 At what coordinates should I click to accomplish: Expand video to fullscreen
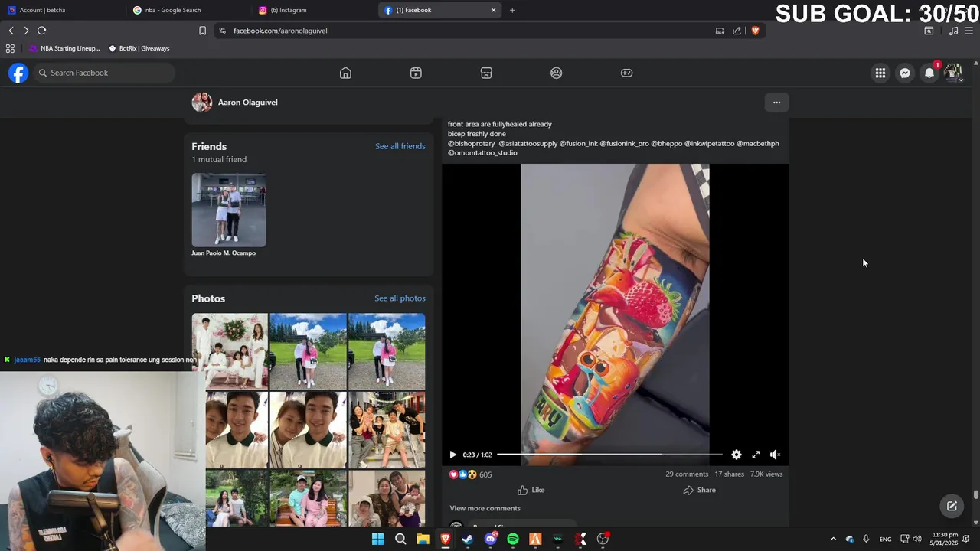click(756, 455)
